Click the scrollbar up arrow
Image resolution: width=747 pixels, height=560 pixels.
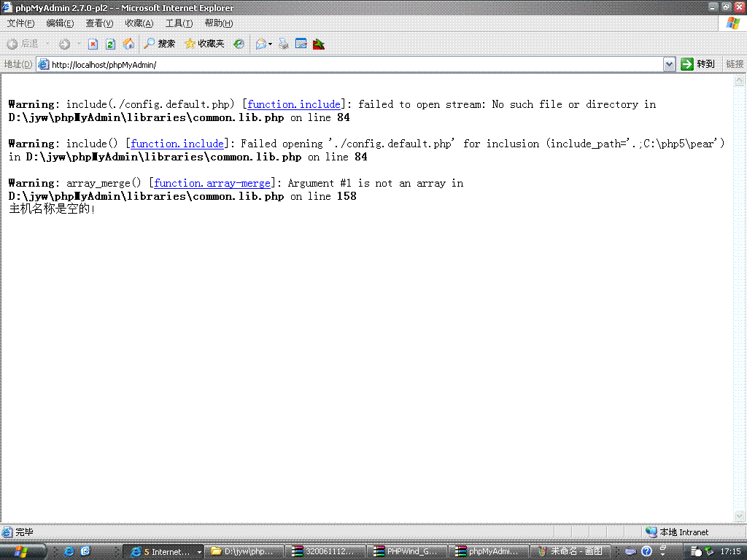pos(739,80)
